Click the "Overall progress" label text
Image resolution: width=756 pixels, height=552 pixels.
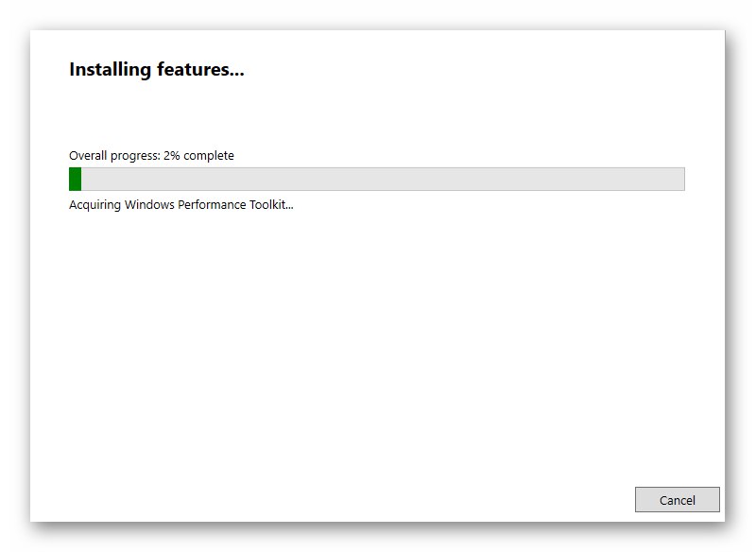tap(114, 155)
